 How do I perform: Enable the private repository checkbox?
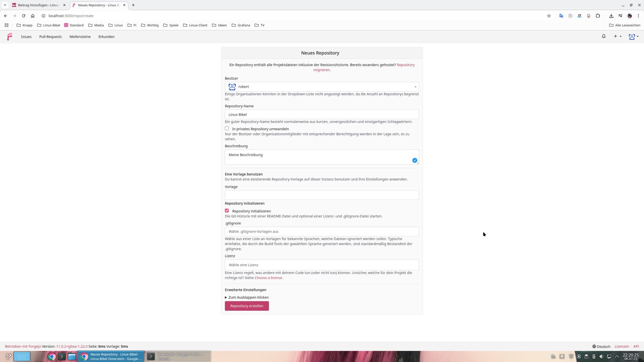pos(227,129)
